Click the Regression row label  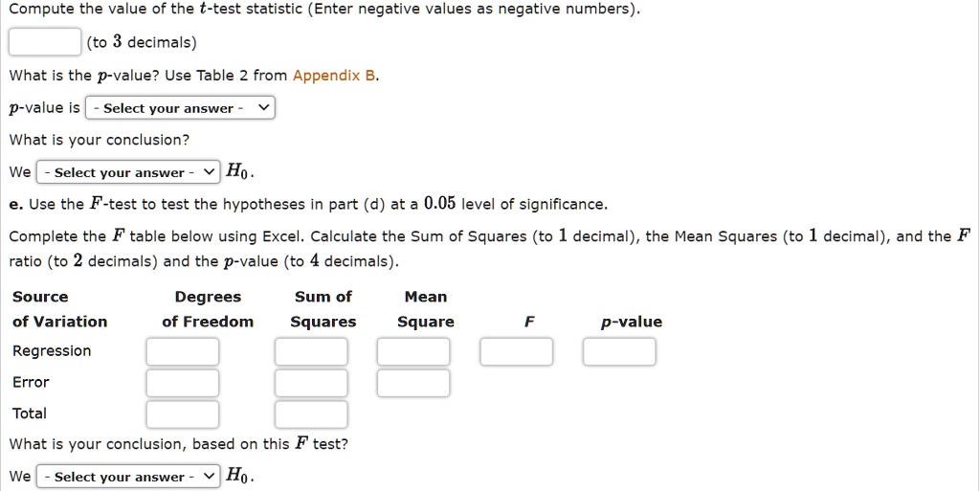[x=52, y=351]
